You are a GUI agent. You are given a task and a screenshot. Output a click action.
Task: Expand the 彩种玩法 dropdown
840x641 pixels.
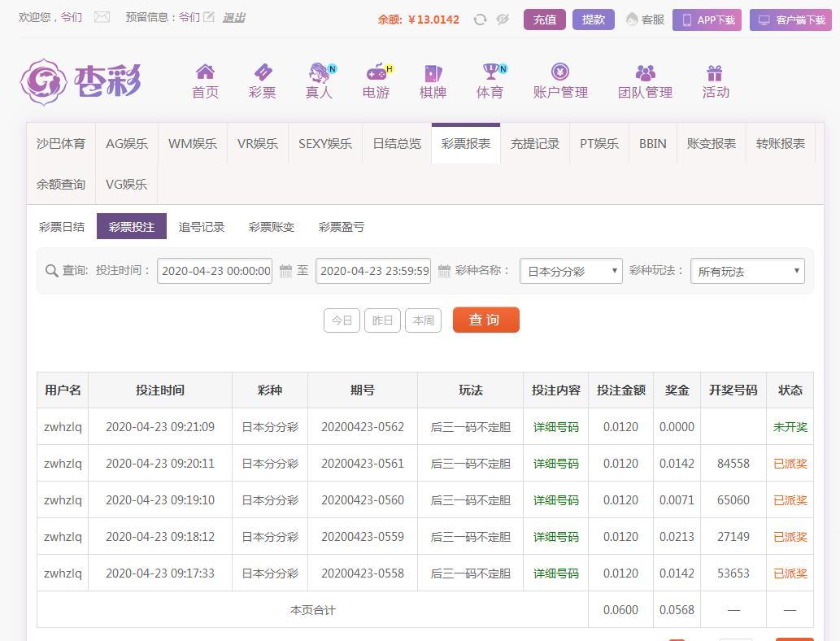coord(747,271)
